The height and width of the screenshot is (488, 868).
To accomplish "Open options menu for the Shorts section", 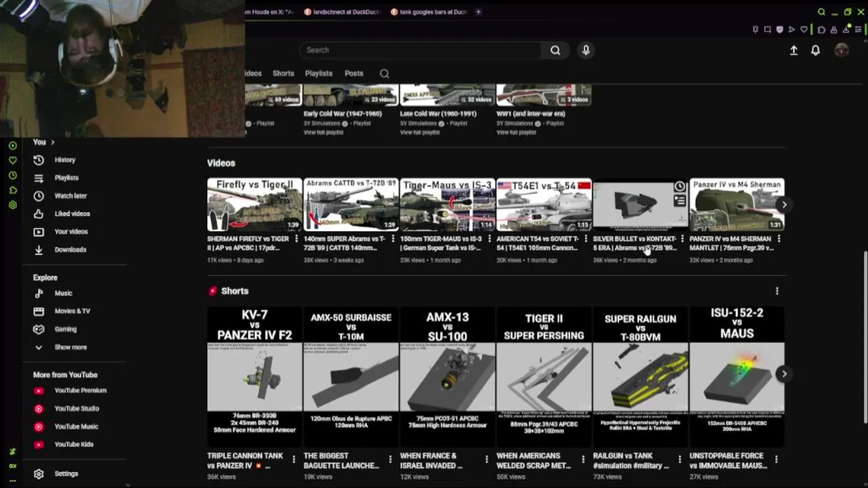I will [x=777, y=291].
